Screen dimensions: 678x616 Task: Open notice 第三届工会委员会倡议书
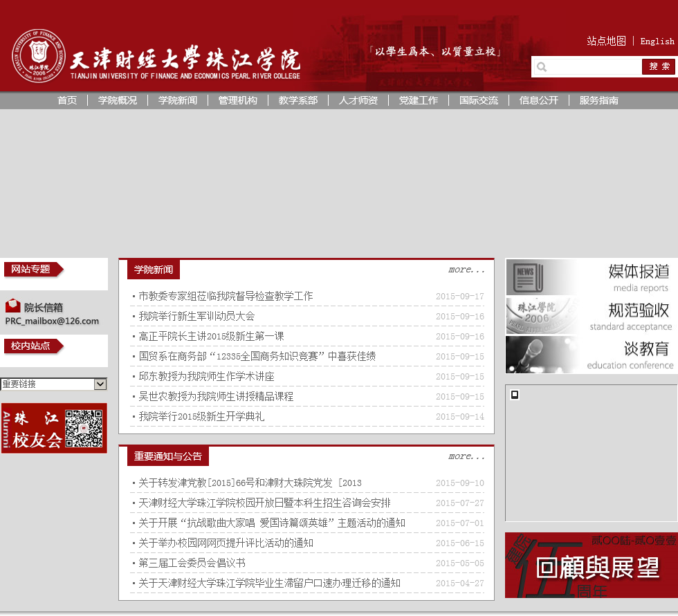click(x=192, y=563)
